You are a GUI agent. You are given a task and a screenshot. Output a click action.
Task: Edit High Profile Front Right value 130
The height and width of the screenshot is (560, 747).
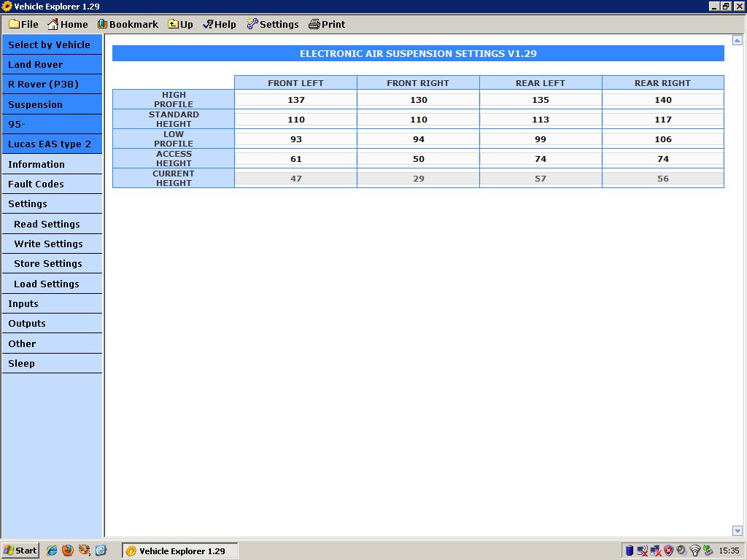(x=418, y=99)
